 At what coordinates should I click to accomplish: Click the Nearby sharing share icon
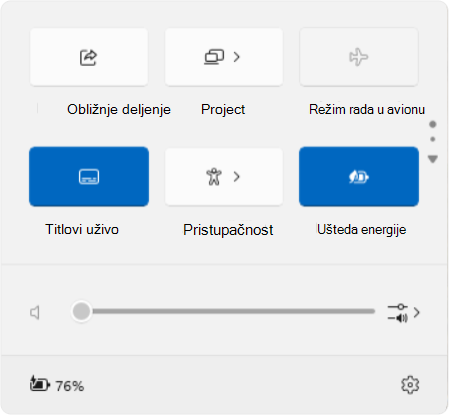(x=88, y=57)
